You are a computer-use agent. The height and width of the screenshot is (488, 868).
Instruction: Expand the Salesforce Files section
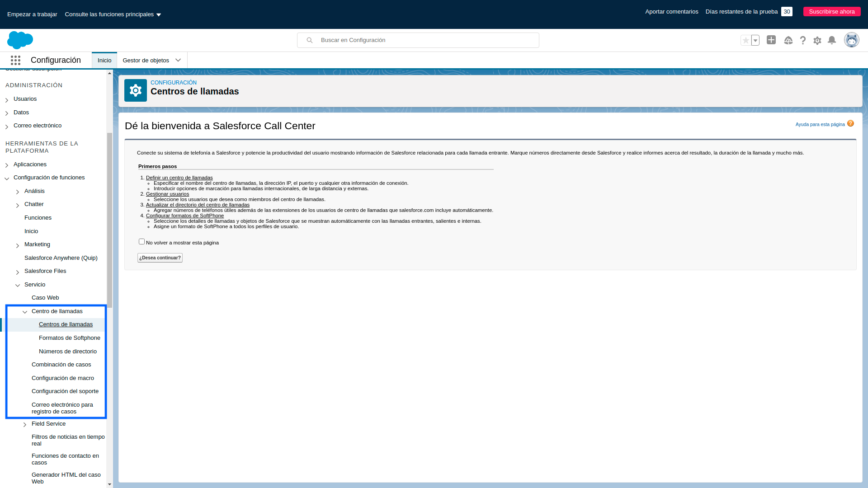coord(17,271)
